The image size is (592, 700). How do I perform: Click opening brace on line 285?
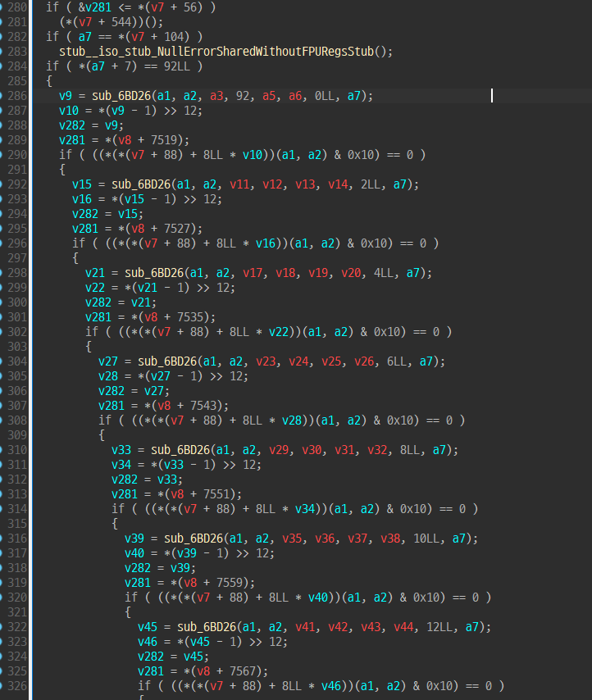[49, 81]
